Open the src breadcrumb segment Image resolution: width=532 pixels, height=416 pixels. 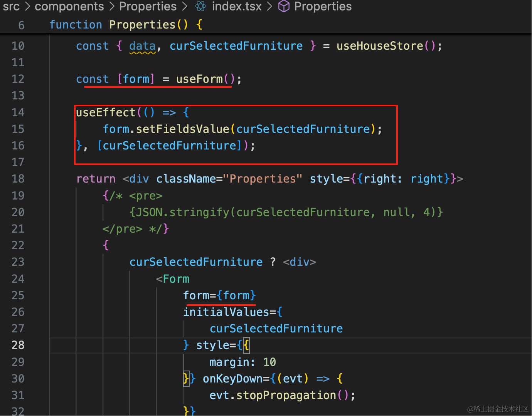11,6
